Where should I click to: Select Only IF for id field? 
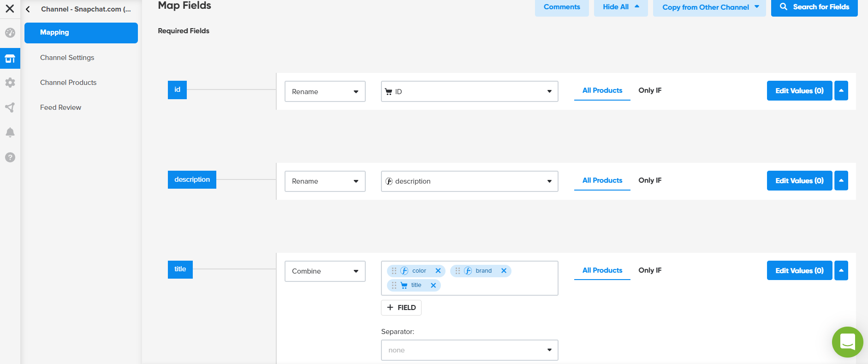pos(650,90)
